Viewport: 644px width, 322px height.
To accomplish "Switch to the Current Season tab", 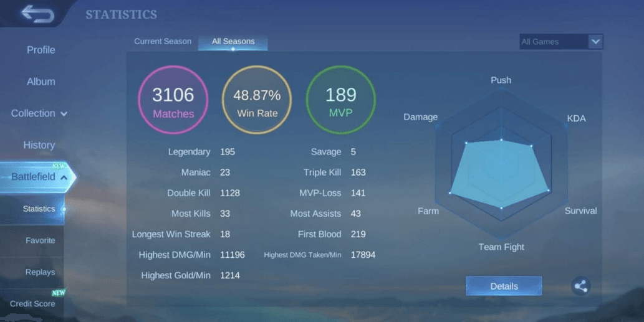I will click(x=163, y=42).
